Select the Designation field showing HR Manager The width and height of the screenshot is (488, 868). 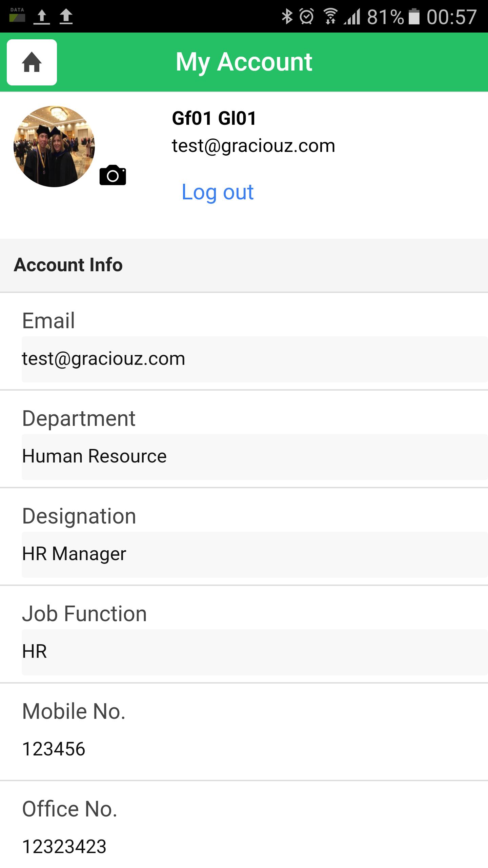pyautogui.click(x=255, y=555)
